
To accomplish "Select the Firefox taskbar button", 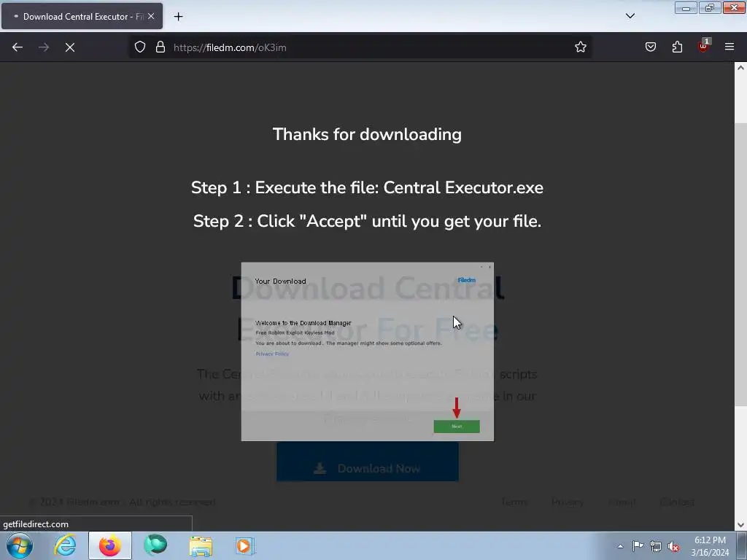I will 110,545.
